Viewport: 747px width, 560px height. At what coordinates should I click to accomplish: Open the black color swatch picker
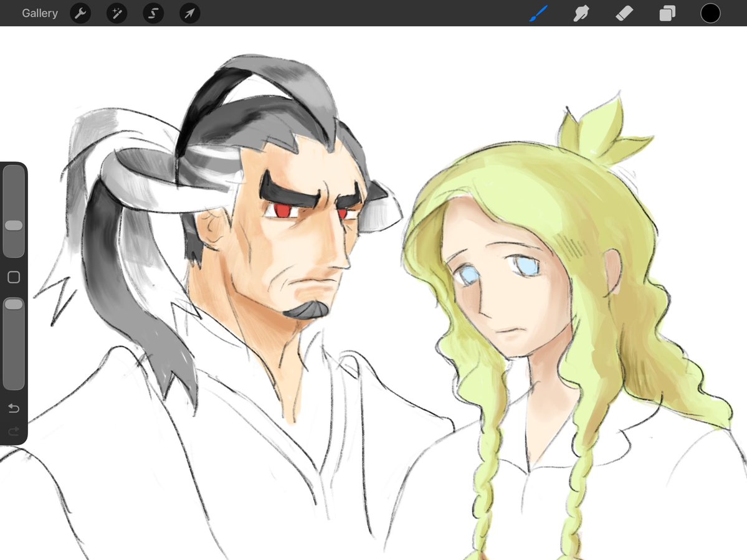[x=710, y=13]
